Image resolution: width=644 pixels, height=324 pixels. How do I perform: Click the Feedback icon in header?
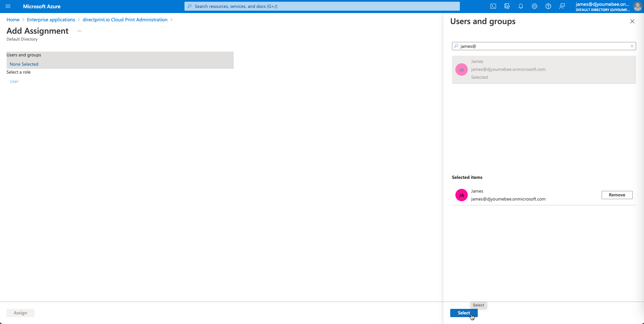coord(562,6)
